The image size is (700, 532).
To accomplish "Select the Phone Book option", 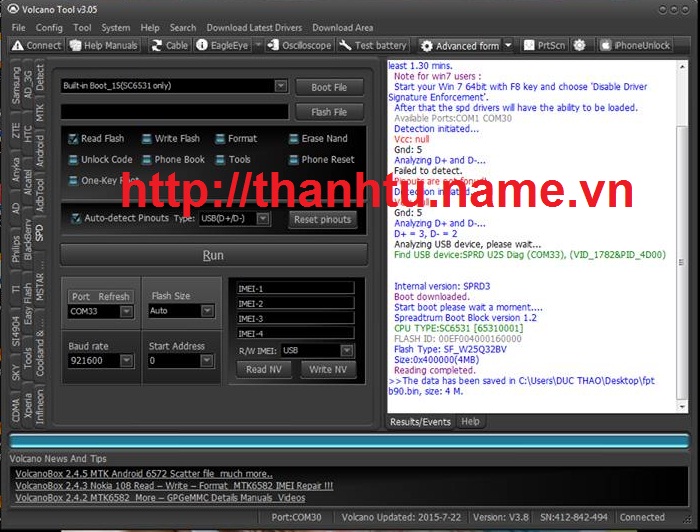I will tap(173, 159).
